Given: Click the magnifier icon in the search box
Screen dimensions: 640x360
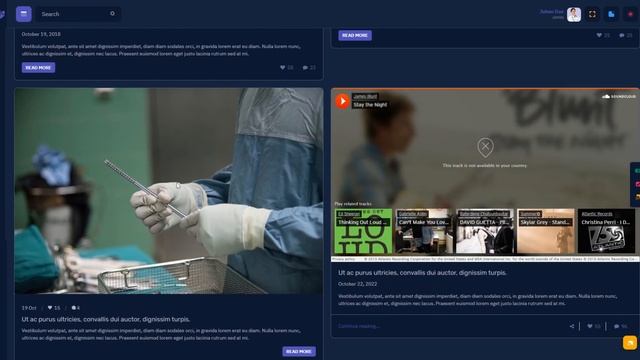Looking at the screenshot, I should click(x=112, y=13).
